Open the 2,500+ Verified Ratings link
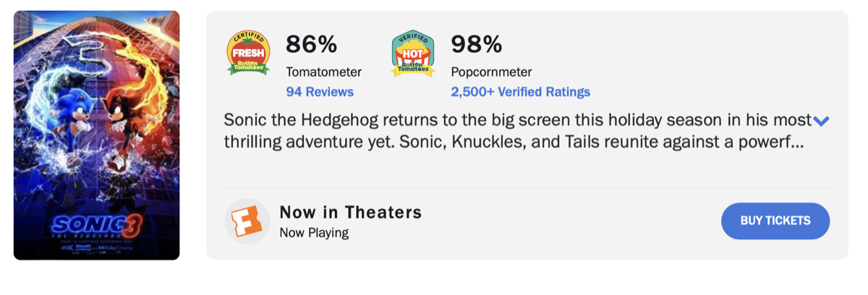This screenshot has width=868, height=295. pos(520,92)
